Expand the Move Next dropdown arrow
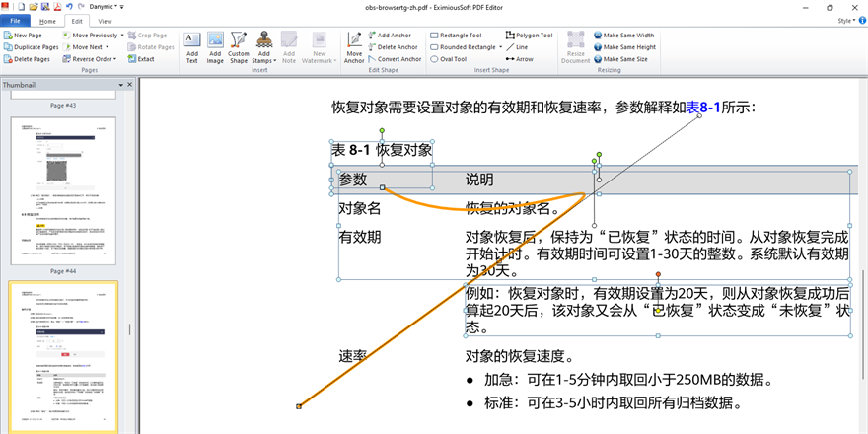The image size is (868, 434). pos(107,47)
